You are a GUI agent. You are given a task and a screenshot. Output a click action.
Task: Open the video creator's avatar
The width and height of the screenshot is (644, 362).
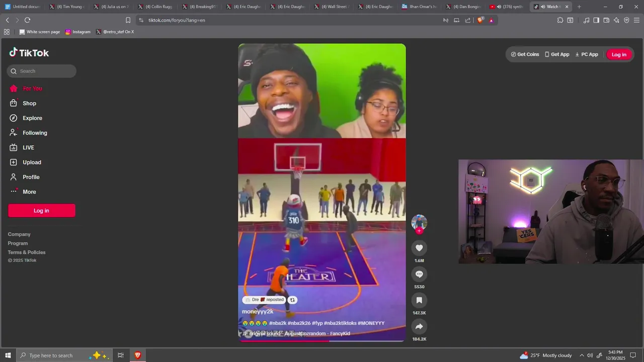(419, 222)
